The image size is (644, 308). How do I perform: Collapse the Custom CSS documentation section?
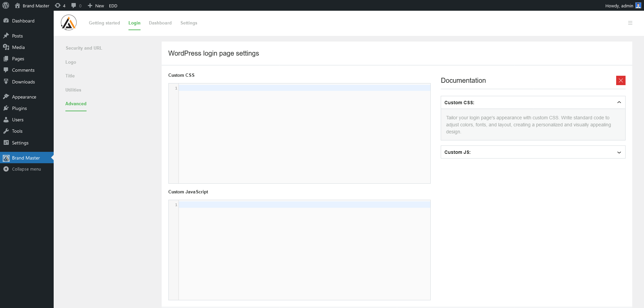pyautogui.click(x=619, y=102)
